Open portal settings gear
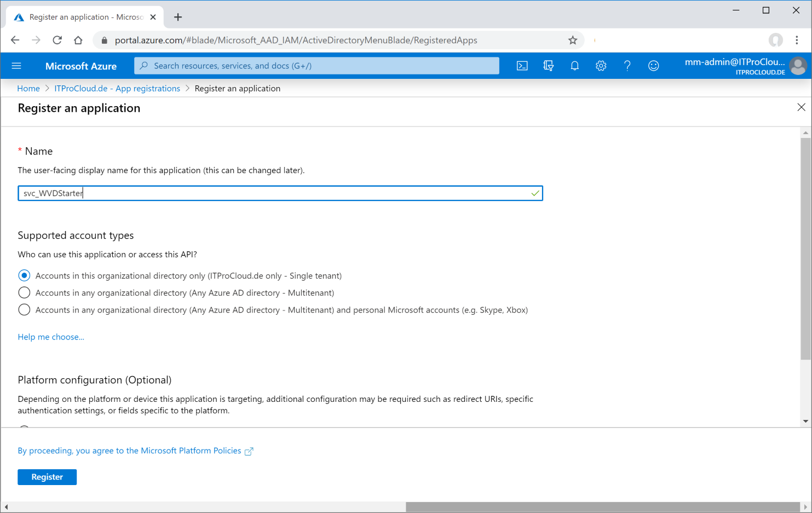 [x=601, y=66]
